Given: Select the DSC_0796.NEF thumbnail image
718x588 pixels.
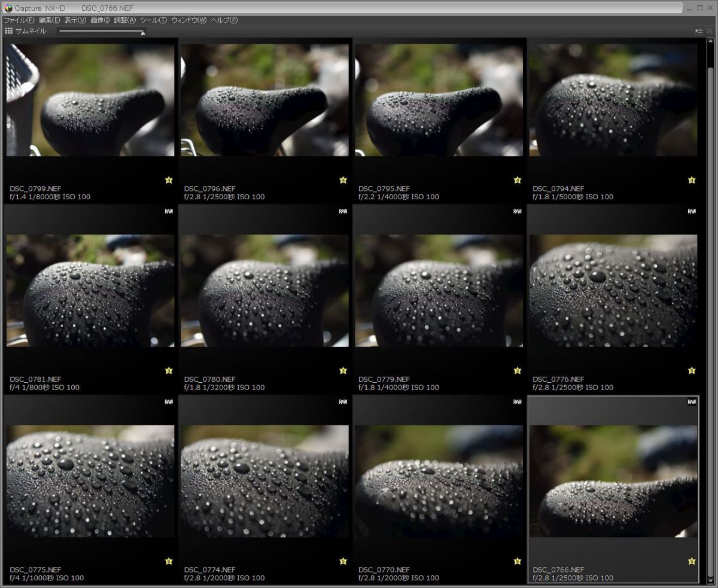Looking at the screenshot, I should tap(264, 100).
